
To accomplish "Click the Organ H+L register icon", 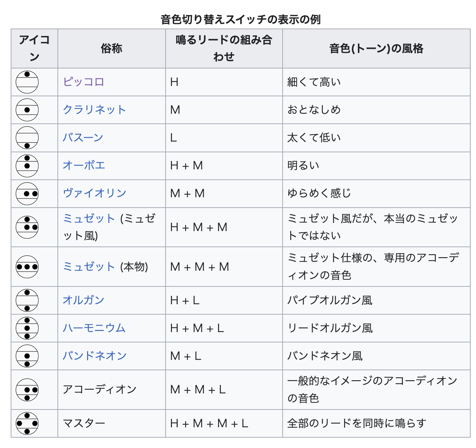I will (x=27, y=300).
